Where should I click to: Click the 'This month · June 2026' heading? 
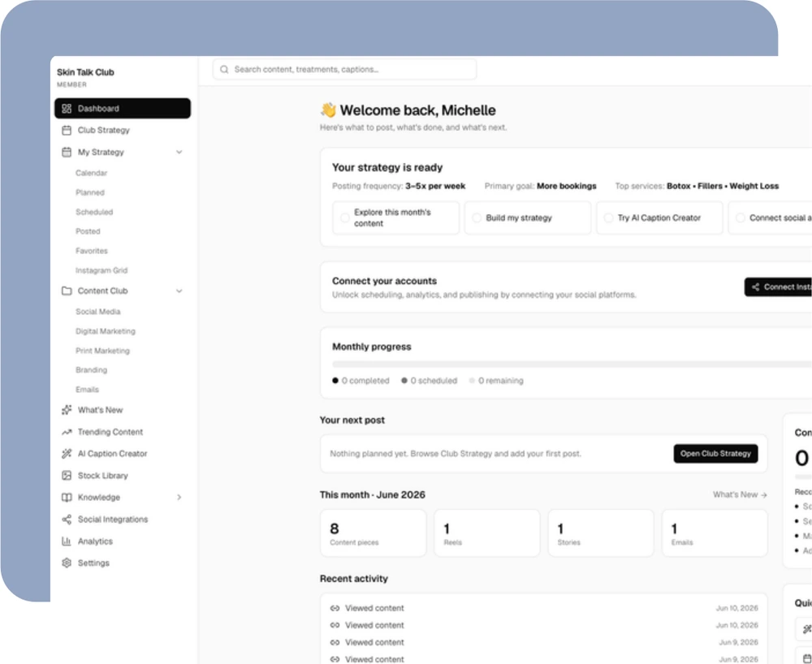[x=373, y=495]
